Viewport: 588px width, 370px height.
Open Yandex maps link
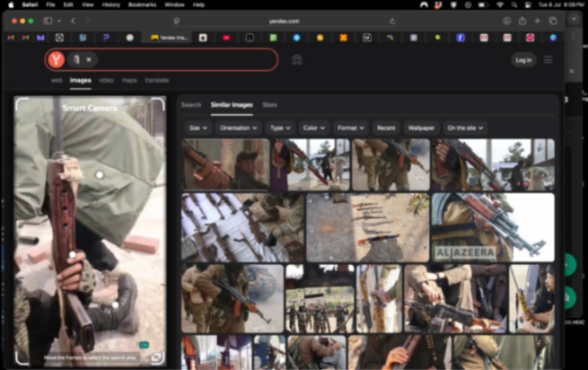pyautogui.click(x=129, y=80)
